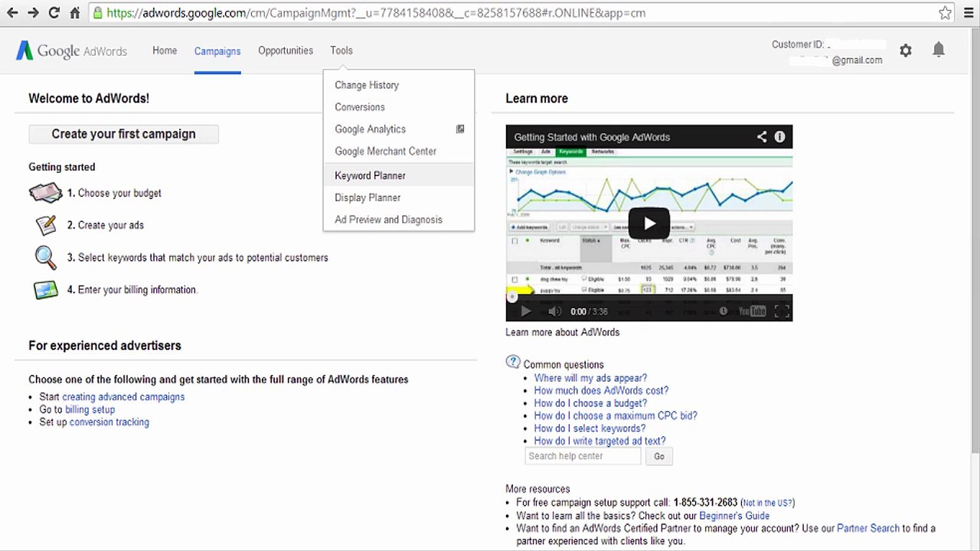Bookmark this page with the star icon
Screen dimensions: 980x551
pyautogui.click(x=946, y=13)
